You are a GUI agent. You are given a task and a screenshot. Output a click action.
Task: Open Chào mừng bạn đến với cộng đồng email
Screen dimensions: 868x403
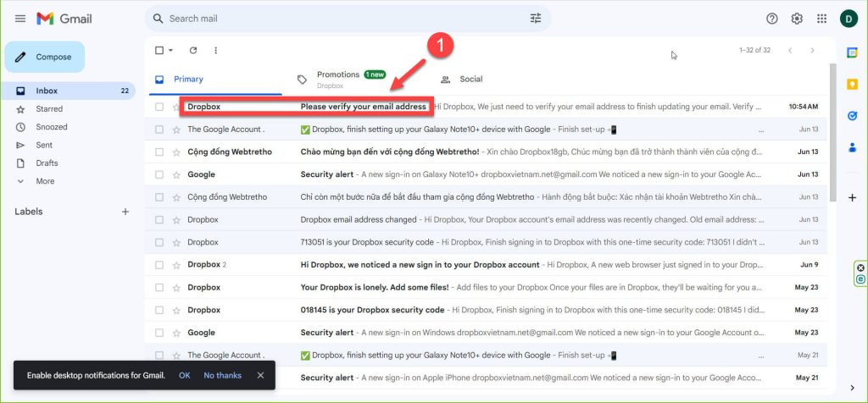click(x=486, y=152)
